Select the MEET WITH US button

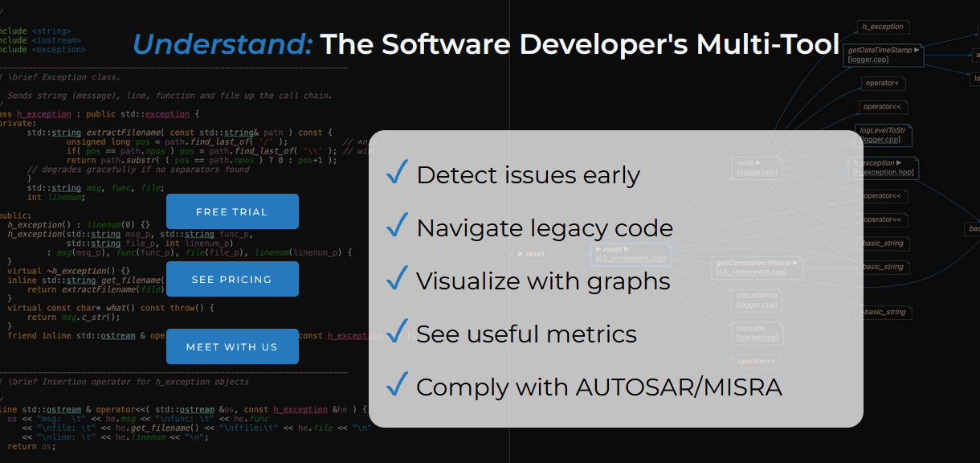pyautogui.click(x=232, y=346)
